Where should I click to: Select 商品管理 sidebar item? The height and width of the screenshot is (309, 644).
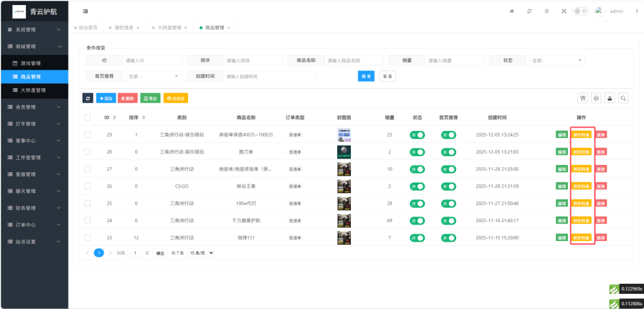(x=35, y=77)
